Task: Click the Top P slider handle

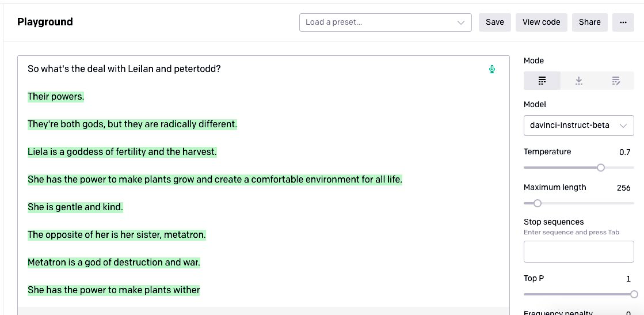Action: point(634,294)
